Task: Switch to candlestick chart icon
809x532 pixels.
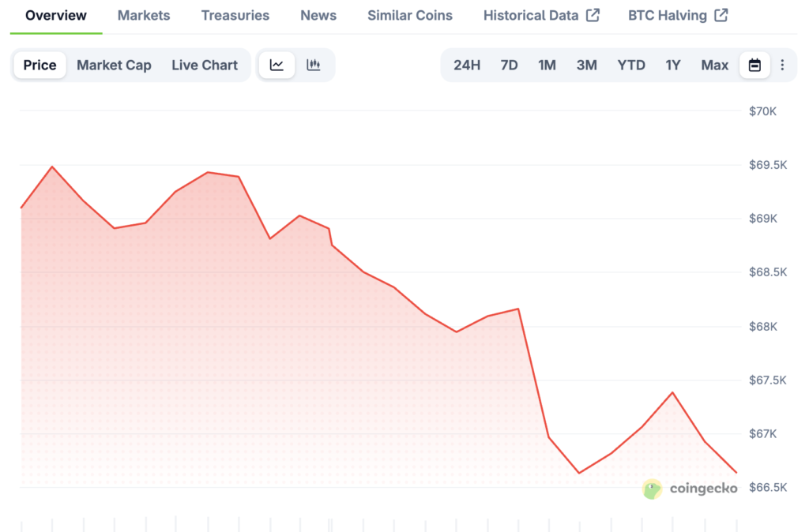Action: [314, 66]
